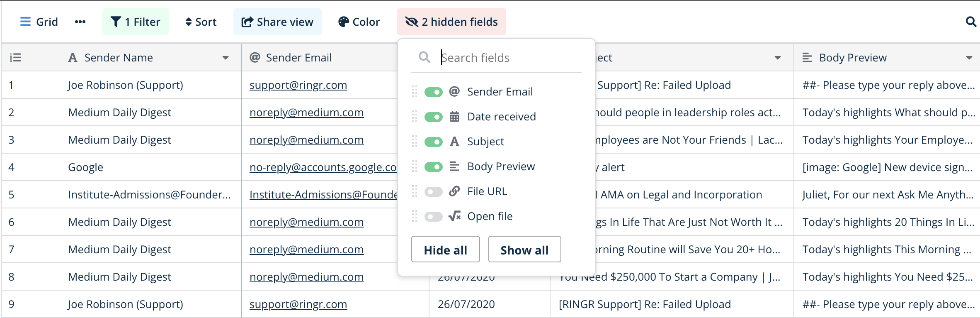The image size is (980, 318).
Task: Open the 1 Filter menu
Action: coord(136,22)
